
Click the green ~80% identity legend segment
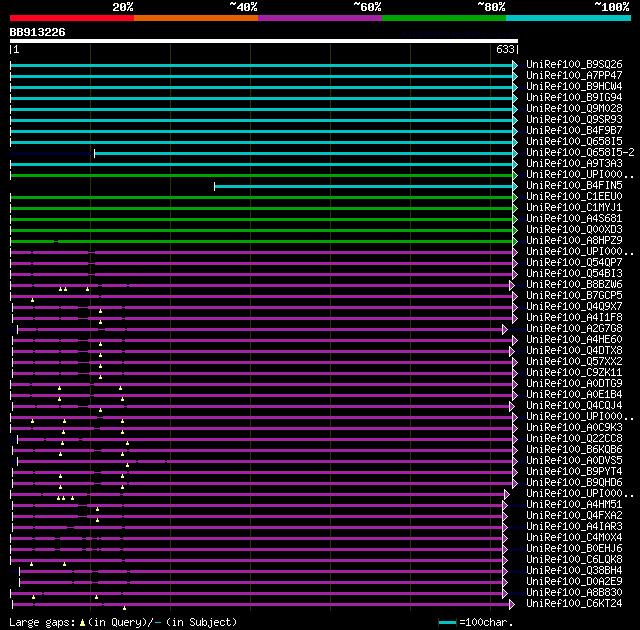[444, 18]
